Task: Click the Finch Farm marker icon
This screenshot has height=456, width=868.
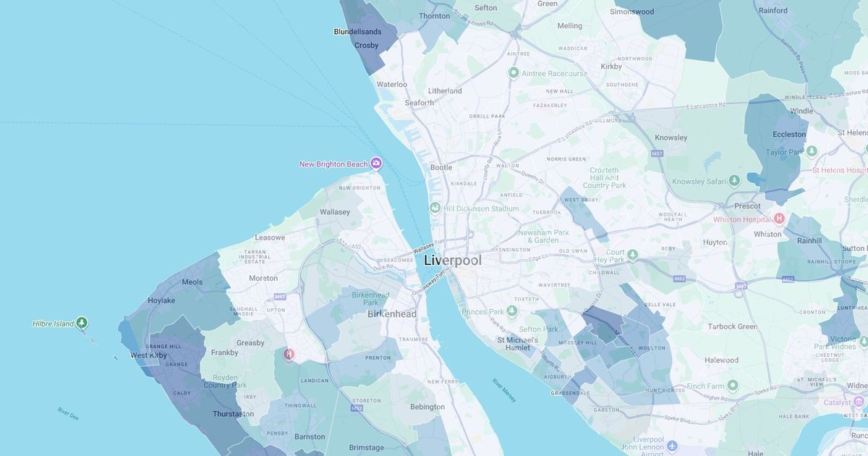Action: tap(733, 386)
